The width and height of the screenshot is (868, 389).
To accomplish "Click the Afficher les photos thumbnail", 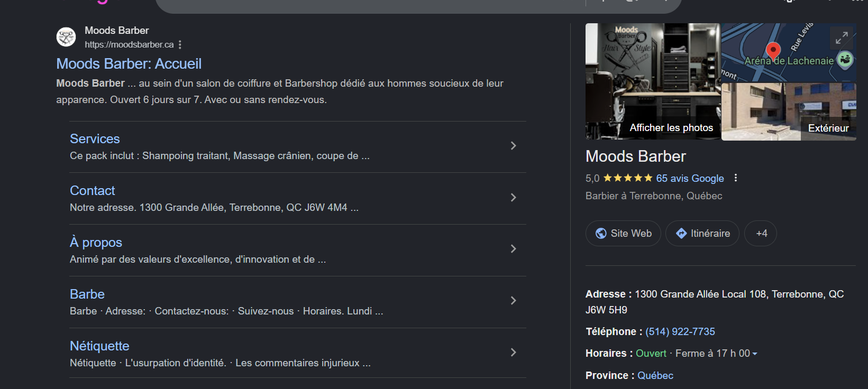I will [653, 81].
